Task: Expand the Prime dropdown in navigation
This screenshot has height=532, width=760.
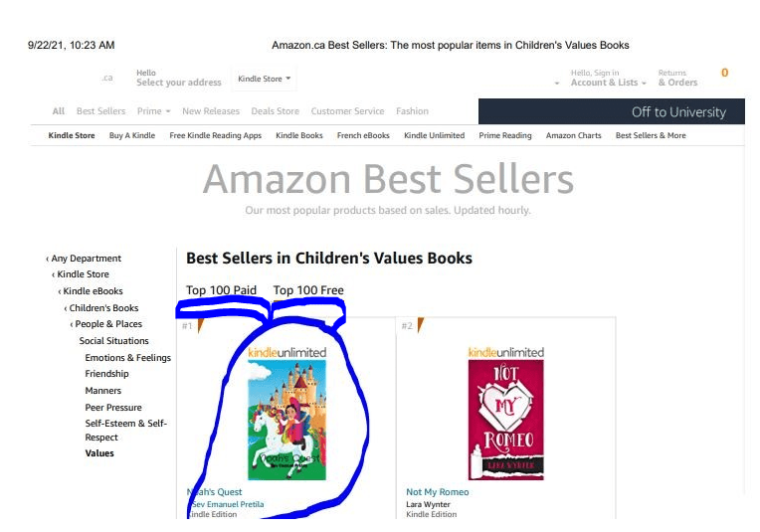Action: click(153, 111)
